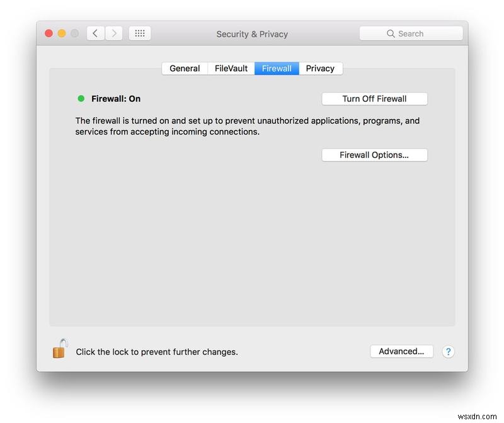Click the firewall description paragraph

tap(248, 127)
